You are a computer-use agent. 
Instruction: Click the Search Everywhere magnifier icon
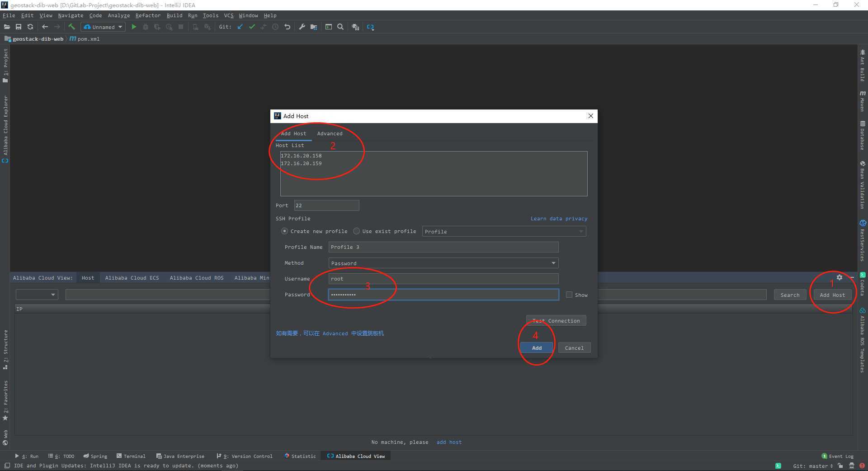pyautogui.click(x=340, y=27)
